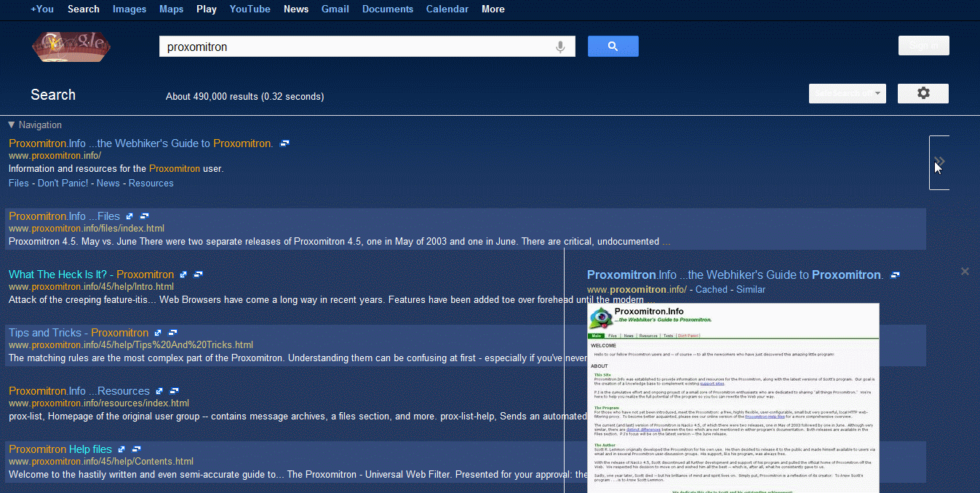Screen dimensions: 980x493
Task: Click the window icon beside 'Tips and Tricks'
Action: (x=172, y=333)
